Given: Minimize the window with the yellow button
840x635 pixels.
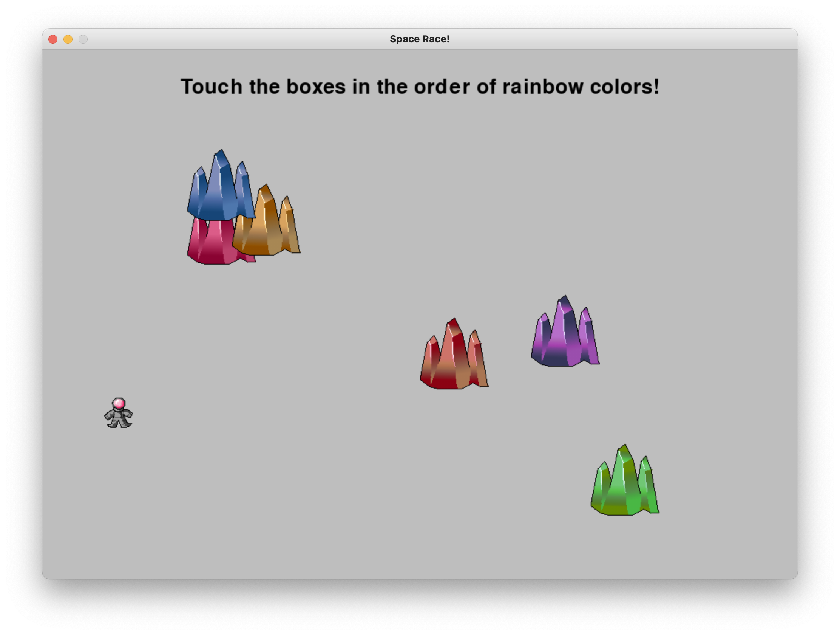Looking at the screenshot, I should tap(68, 40).
